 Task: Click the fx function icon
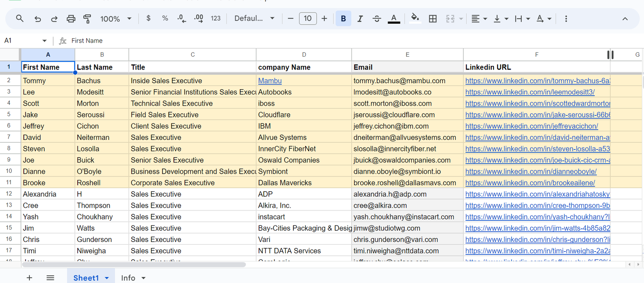[x=63, y=41]
